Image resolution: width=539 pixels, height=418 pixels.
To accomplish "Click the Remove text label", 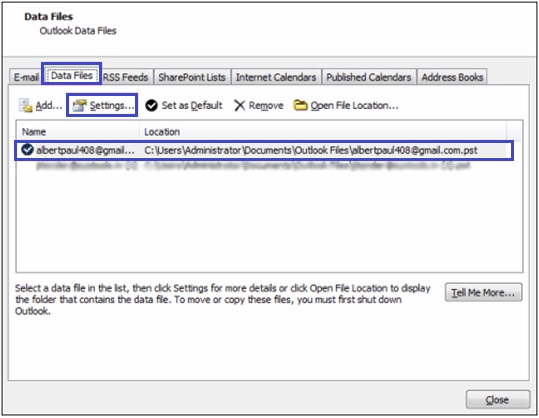I will click(x=266, y=105).
